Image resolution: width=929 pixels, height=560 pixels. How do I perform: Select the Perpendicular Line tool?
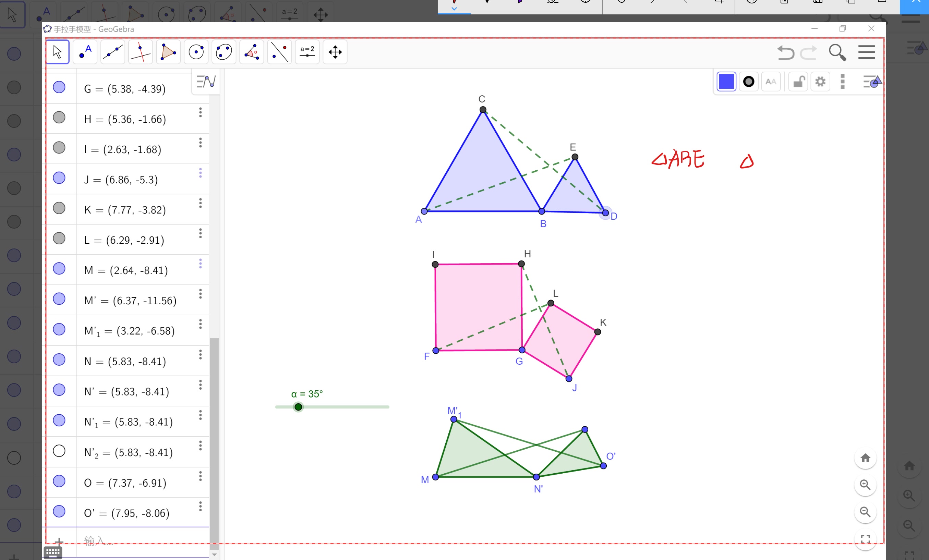(140, 52)
